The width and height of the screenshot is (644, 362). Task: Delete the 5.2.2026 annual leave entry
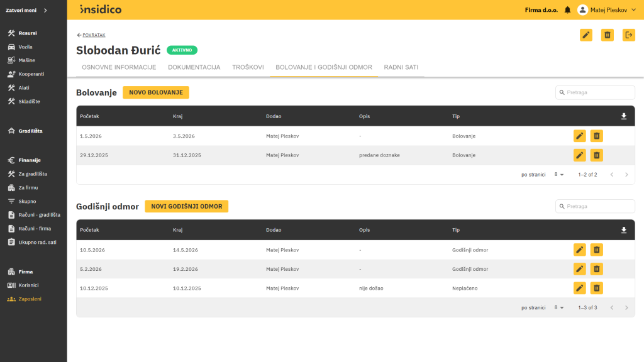596,269
